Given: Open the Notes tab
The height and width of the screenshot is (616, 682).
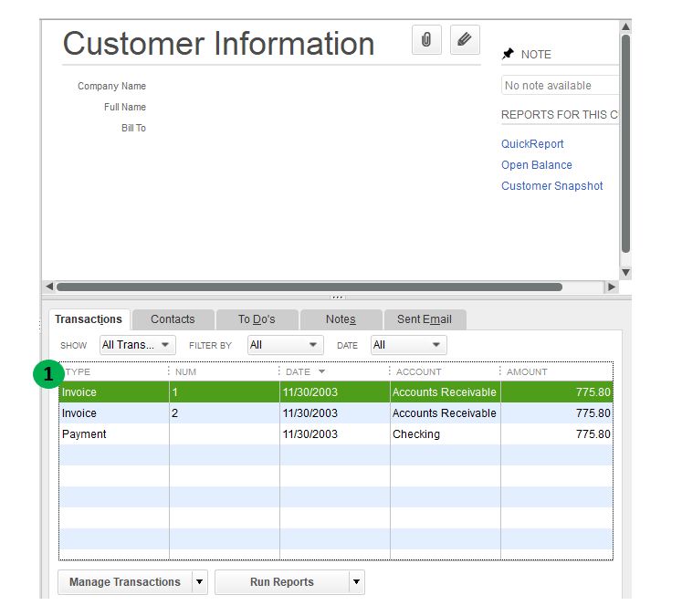Looking at the screenshot, I should tap(341, 319).
